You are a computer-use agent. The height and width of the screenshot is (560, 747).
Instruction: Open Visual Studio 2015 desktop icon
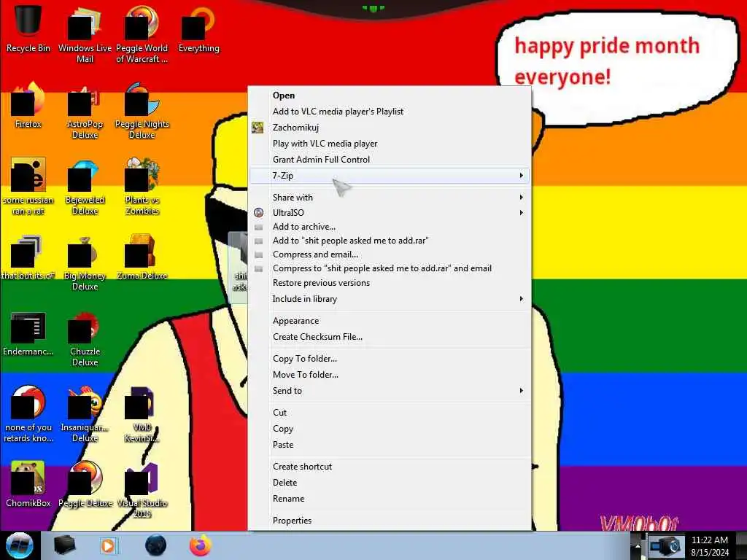pos(142,489)
